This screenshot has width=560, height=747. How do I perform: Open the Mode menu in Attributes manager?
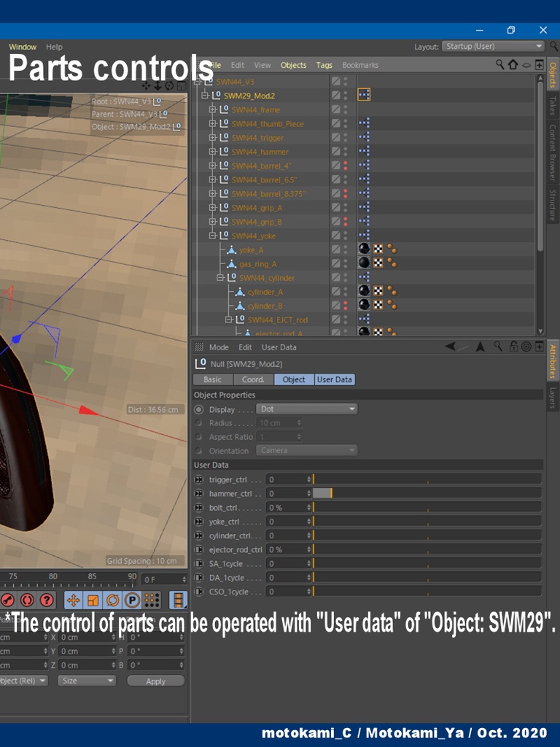(219, 347)
